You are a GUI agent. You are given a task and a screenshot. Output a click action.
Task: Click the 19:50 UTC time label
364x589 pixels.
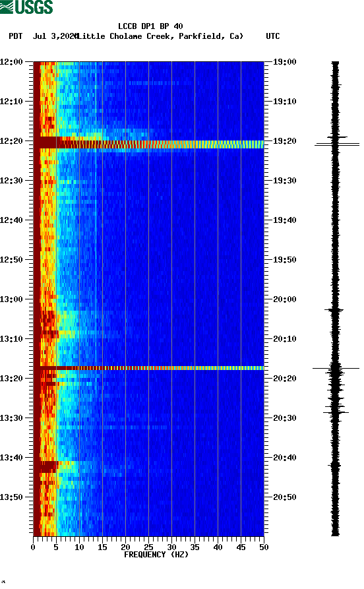[x=285, y=260]
